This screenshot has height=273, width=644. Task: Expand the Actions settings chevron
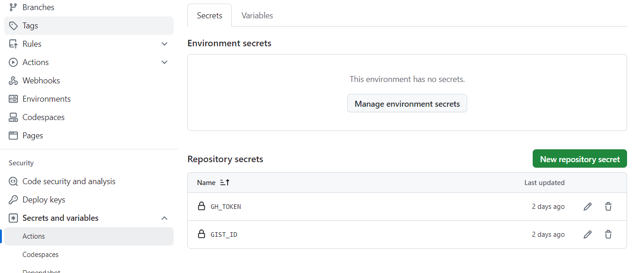point(164,62)
